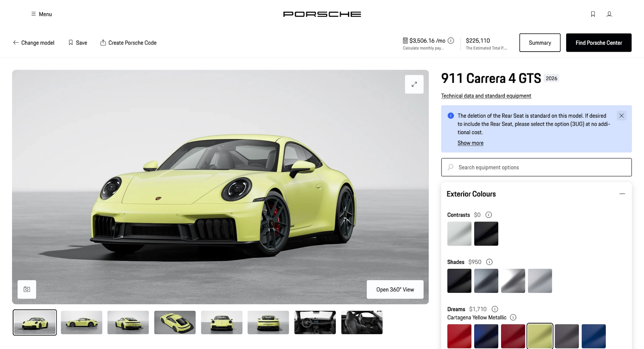Screen dimensions: 644x349
Task: Select the white Contrasts colour swatch
Action: pyautogui.click(x=459, y=234)
